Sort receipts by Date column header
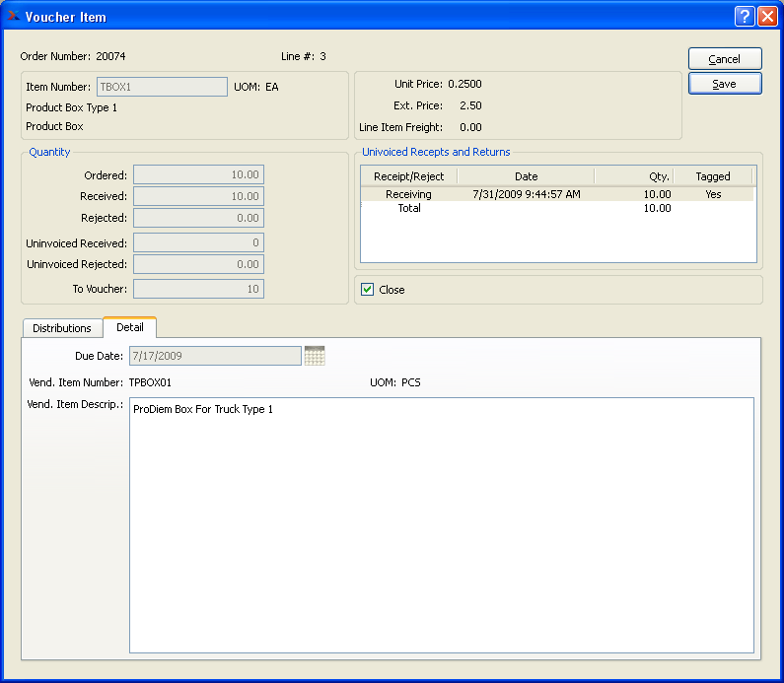 (526, 176)
